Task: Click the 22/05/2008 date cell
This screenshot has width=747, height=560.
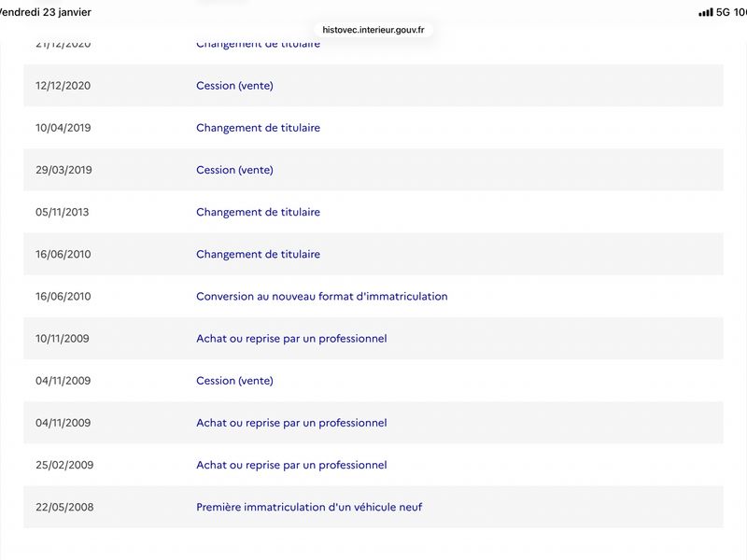Action: coord(64,507)
